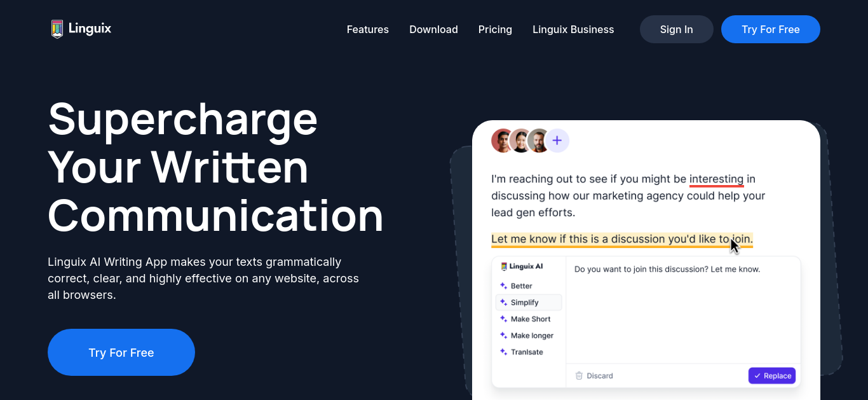
Task: Click the first collaborator avatar
Action: [503, 141]
